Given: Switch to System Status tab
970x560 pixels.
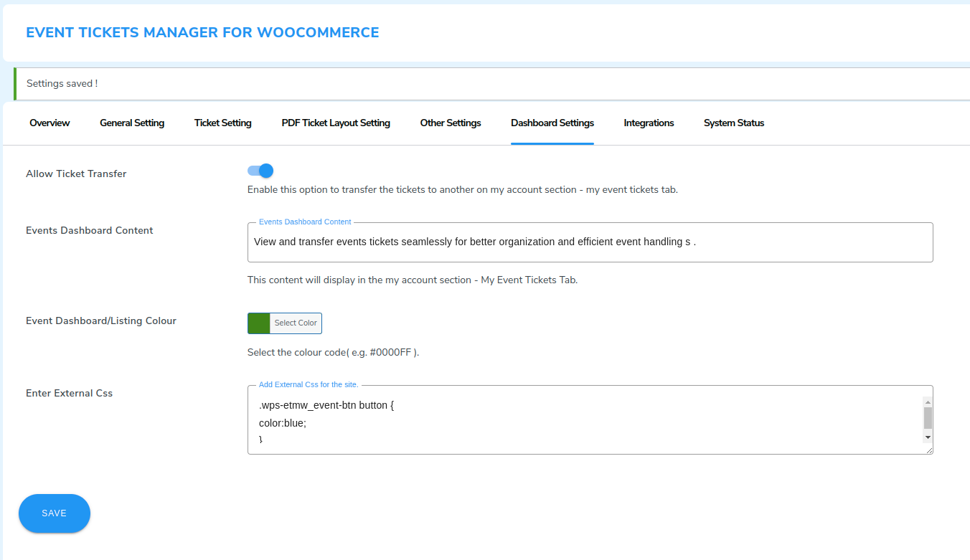Looking at the screenshot, I should [x=734, y=123].
